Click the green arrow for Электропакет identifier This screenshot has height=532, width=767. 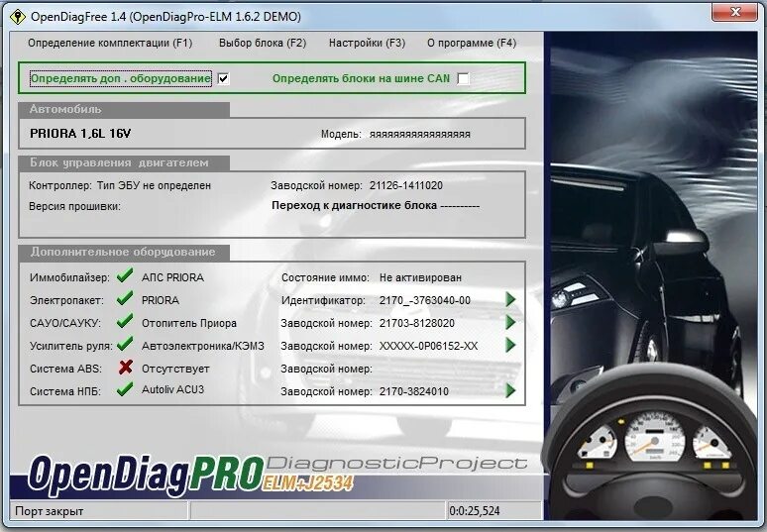[510, 299]
